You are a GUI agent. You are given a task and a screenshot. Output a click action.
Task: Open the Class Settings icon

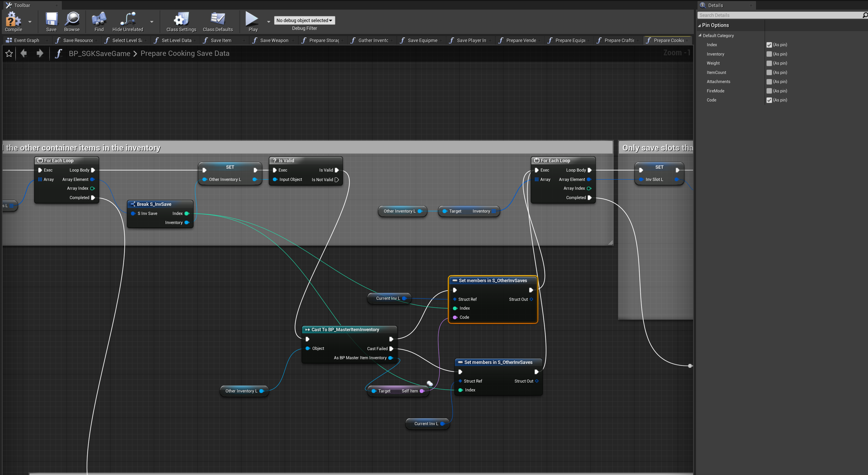coord(181,19)
